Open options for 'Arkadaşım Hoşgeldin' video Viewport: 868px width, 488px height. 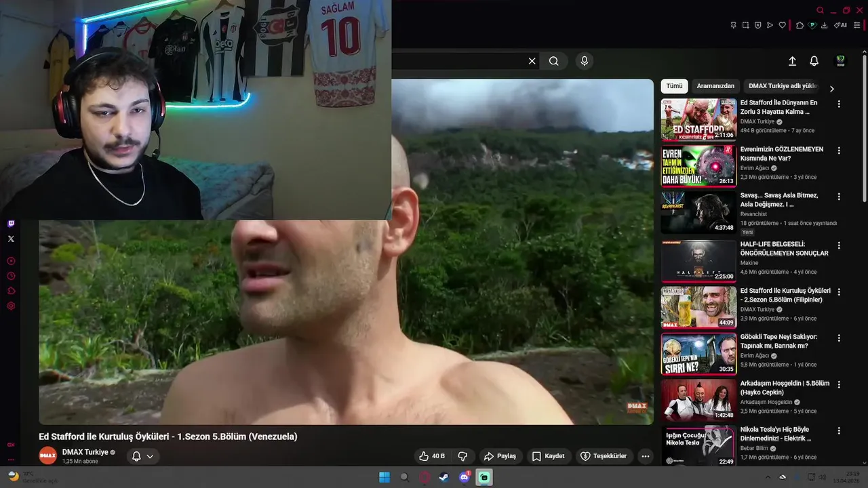839,384
